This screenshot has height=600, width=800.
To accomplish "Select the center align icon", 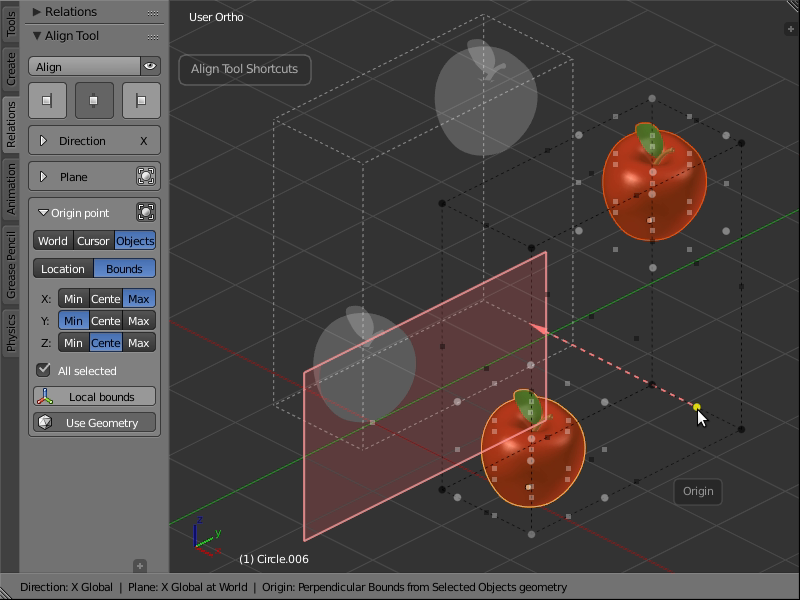I will pos(94,100).
